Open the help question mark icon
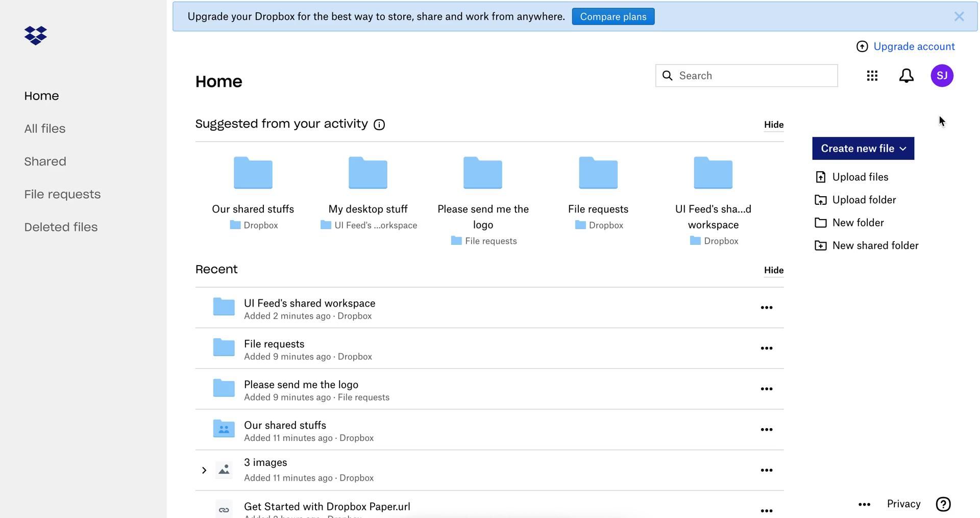 coord(943,504)
